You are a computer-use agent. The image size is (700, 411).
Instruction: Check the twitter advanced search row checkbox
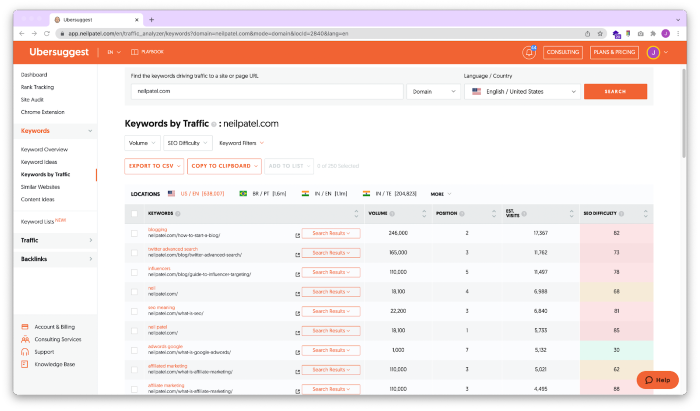coord(134,253)
